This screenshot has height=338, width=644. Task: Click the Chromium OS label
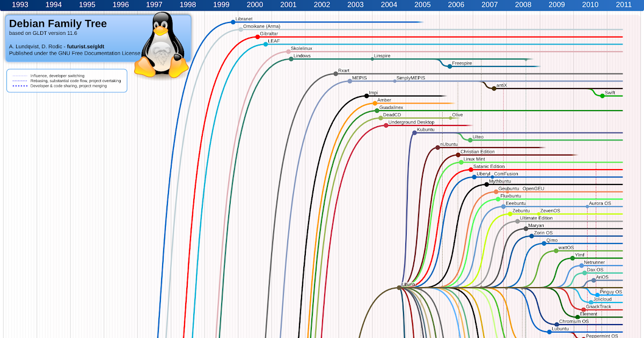pyautogui.click(x=574, y=321)
